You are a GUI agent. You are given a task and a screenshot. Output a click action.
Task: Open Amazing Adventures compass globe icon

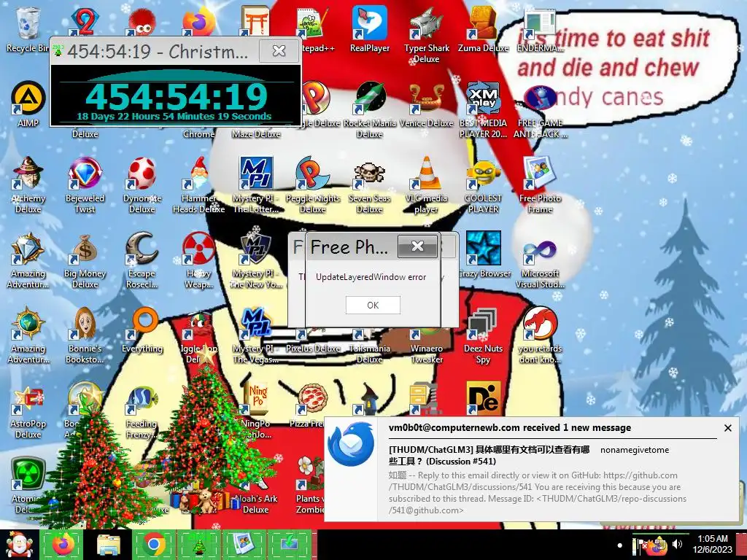click(x=28, y=336)
